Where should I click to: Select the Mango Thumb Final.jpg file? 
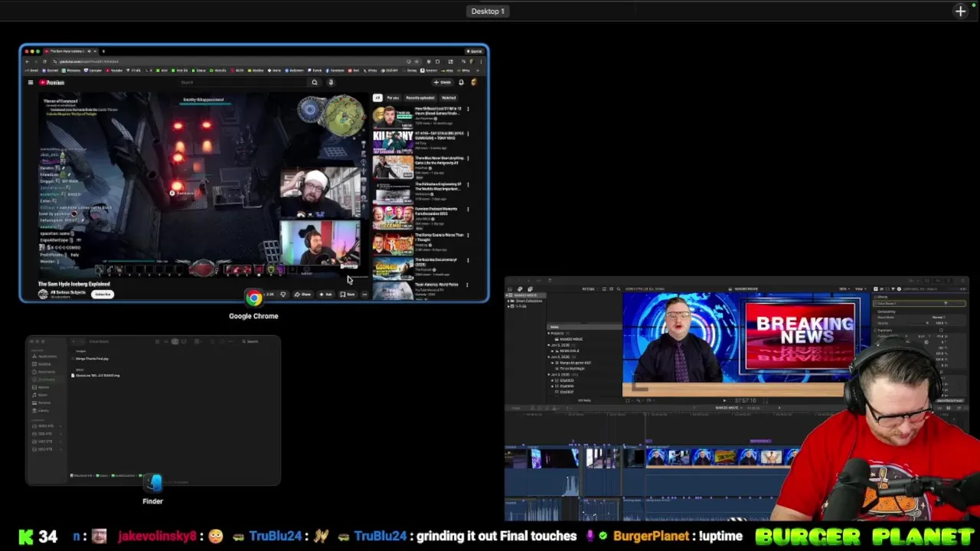coord(92,359)
